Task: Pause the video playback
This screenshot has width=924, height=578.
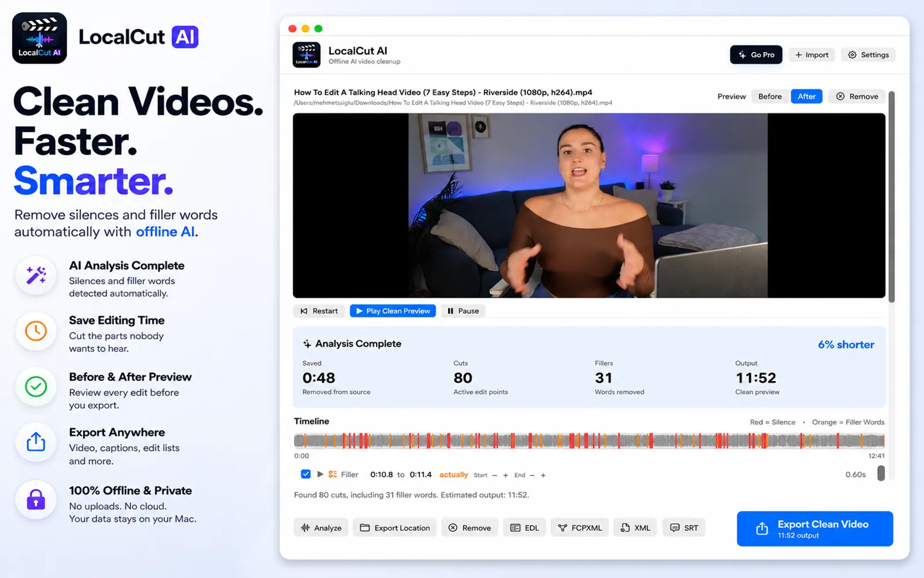Action: click(463, 311)
